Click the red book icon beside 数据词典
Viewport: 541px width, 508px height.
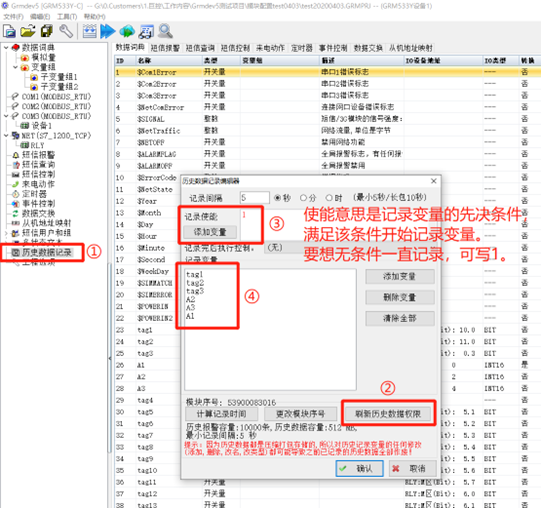point(16,47)
